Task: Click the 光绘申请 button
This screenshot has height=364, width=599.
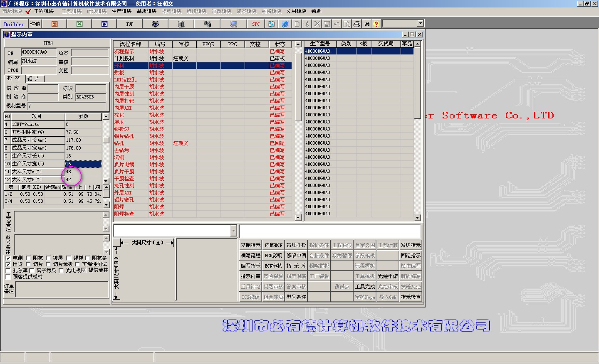Action: (x=388, y=276)
